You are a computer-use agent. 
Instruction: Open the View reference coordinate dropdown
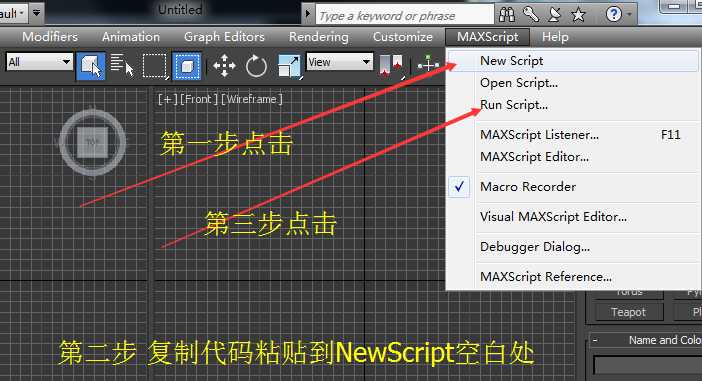pyautogui.click(x=339, y=62)
